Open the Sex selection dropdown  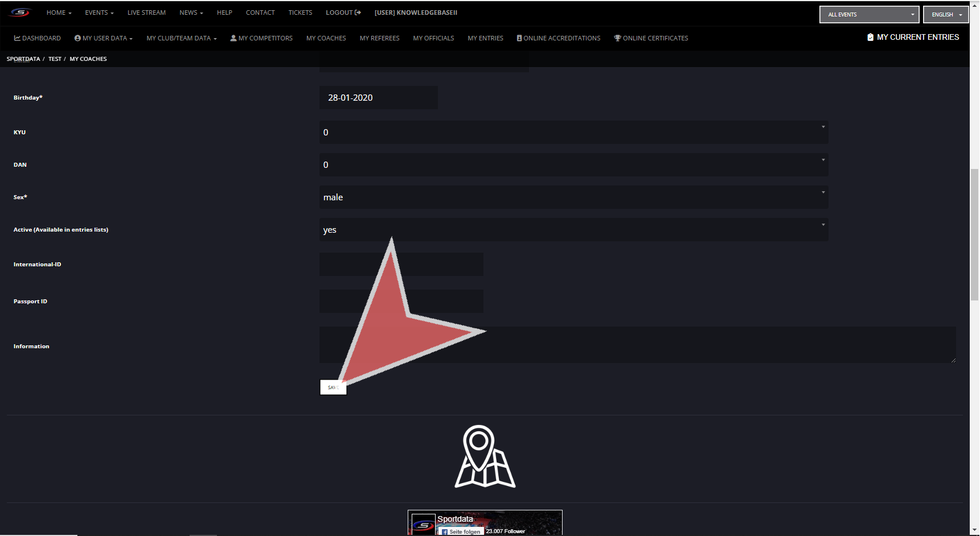[573, 197]
